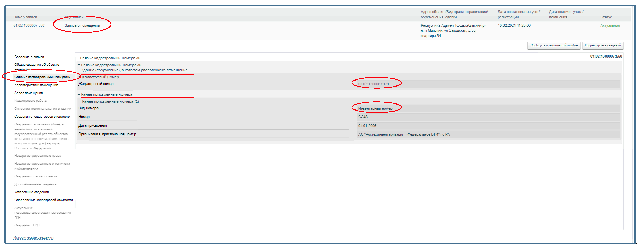Click 'Корректировка сведений' button
The width and height of the screenshot is (644, 249).
coord(602,46)
